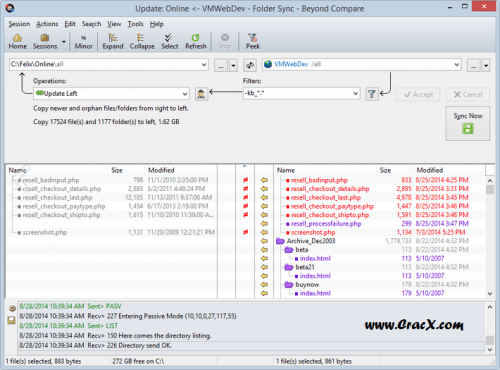Click the left path field C:\Felix\Online\all
This screenshot has width=500, height=370.
[x=109, y=64]
